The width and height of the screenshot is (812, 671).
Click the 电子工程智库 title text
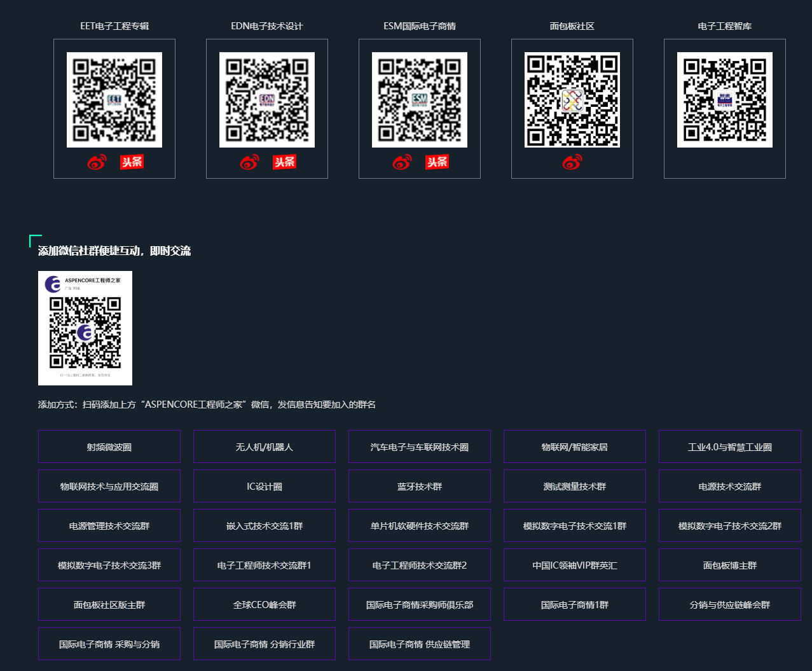[x=725, y=26]
